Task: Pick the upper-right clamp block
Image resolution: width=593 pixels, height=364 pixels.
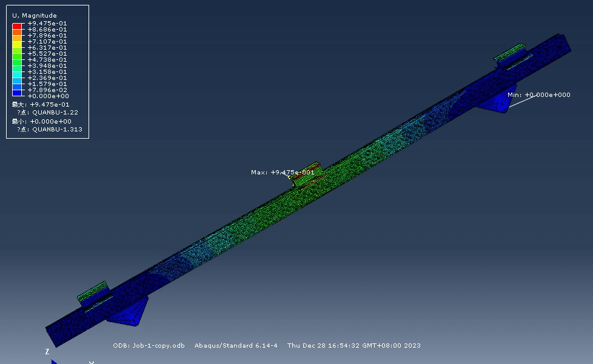Action: point(512,55)
